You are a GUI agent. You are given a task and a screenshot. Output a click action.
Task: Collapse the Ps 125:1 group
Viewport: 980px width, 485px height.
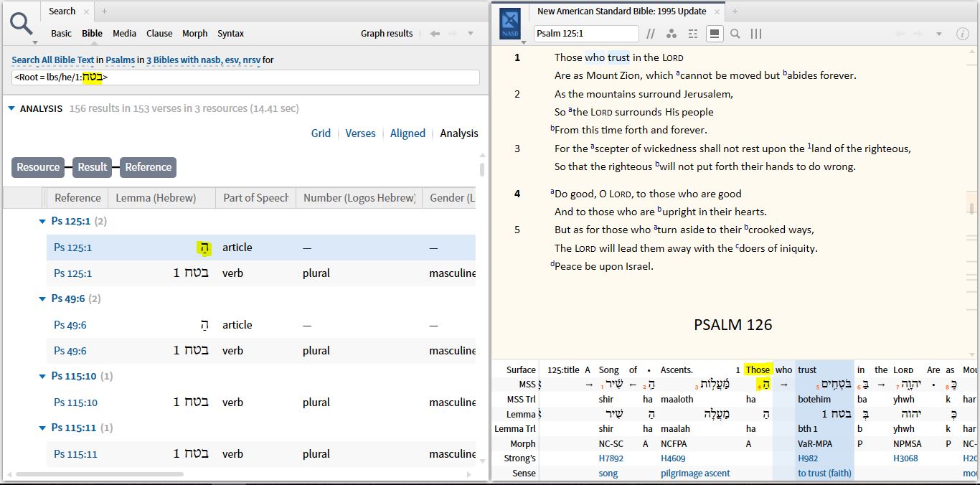tap(42, 222)
